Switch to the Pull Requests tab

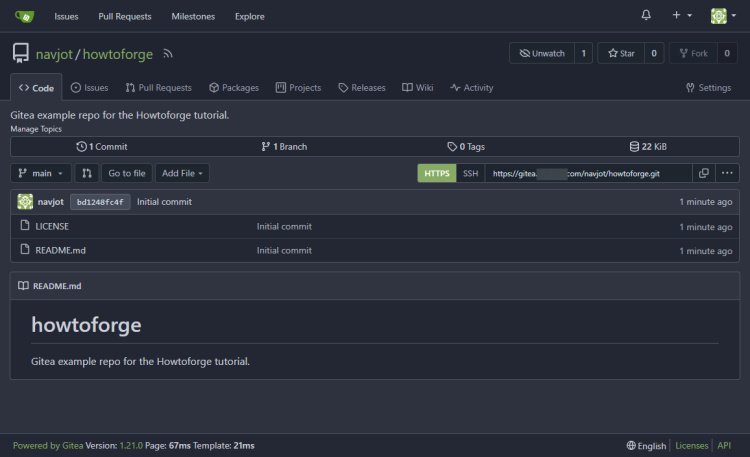click(158, 88)
